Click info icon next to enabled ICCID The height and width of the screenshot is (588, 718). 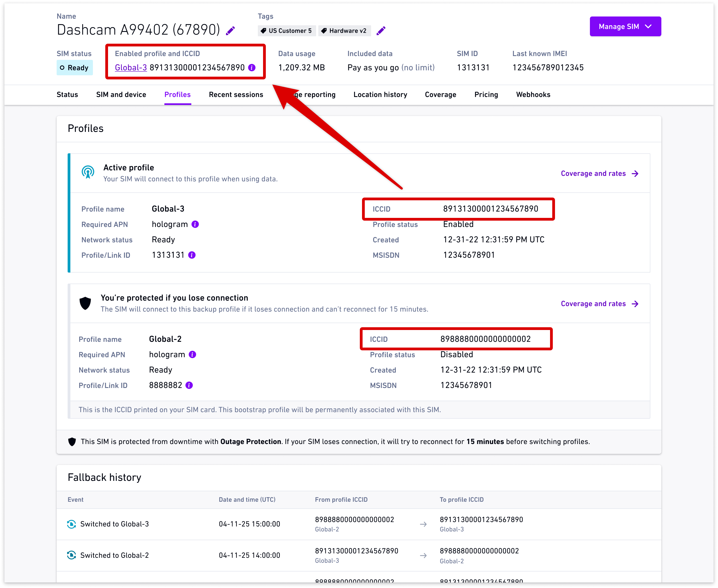(x=252, y=67)
